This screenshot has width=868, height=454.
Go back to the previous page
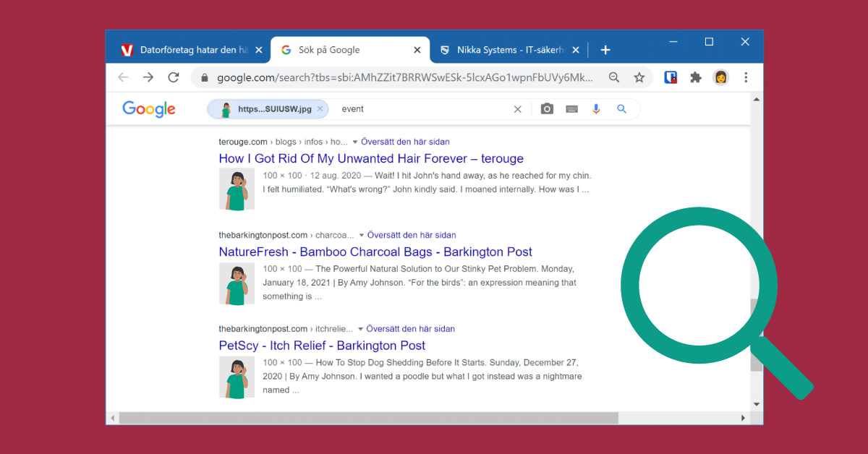click(123, 77)
